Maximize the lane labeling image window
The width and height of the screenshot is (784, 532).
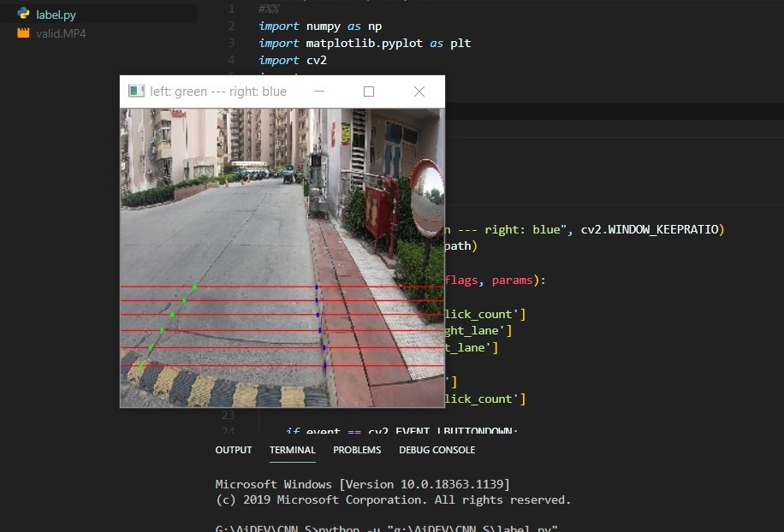click(x=369, y=92)
